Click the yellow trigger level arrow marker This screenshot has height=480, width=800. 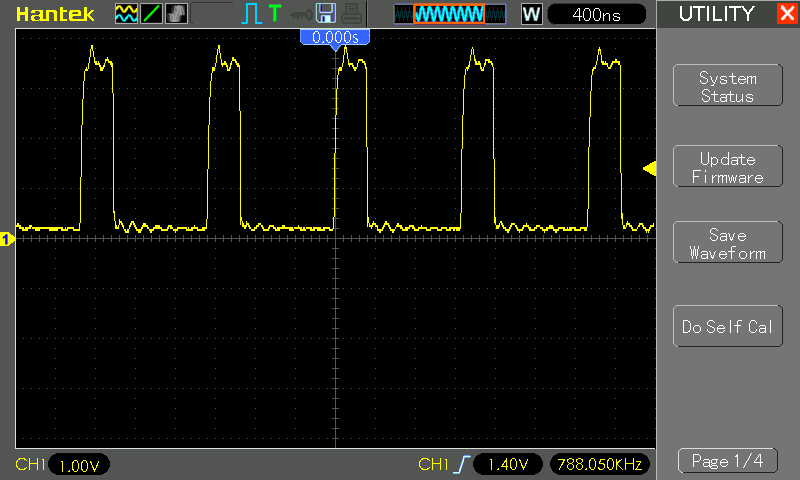[649, 169]
